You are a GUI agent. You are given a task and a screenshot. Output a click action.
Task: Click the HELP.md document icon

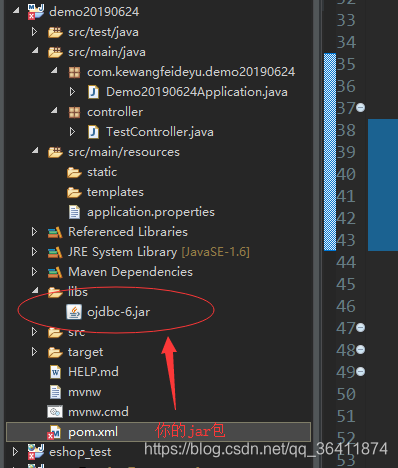[55, 372]
